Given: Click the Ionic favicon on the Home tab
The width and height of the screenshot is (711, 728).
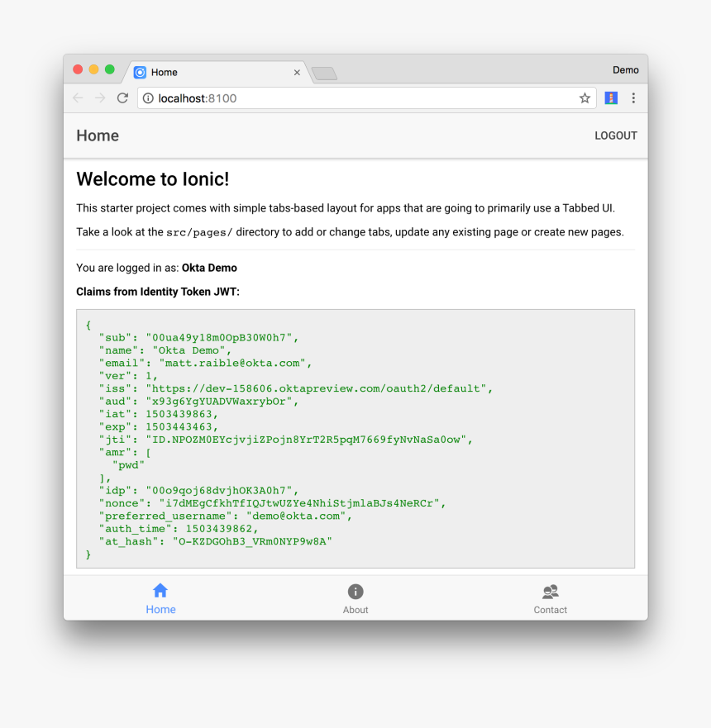Looking at the screenshot, I should pos(140,73).
